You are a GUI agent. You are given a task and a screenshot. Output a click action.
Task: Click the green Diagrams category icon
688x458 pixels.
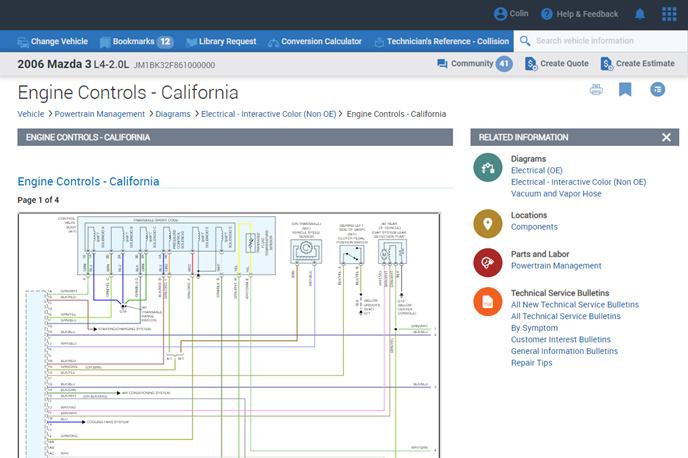(x=487, y=167)
